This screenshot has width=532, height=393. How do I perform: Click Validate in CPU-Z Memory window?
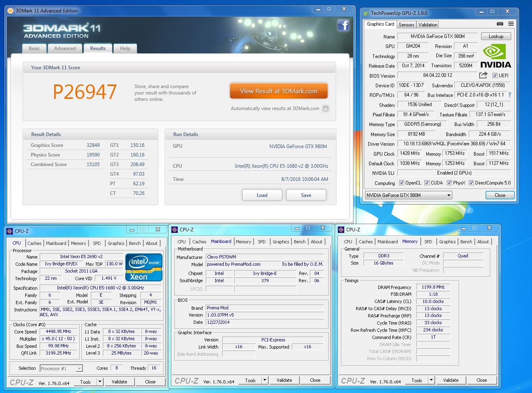[x=451, y=380]
